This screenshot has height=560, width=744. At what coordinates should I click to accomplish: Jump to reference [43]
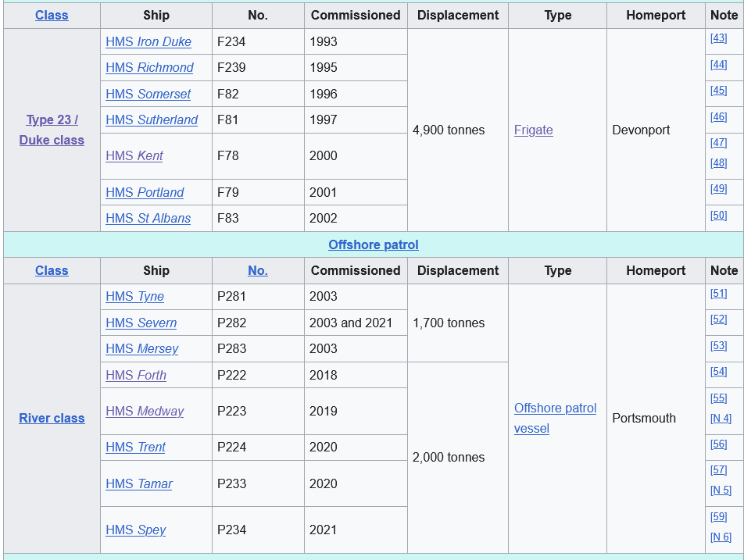(x=718, y=37)
